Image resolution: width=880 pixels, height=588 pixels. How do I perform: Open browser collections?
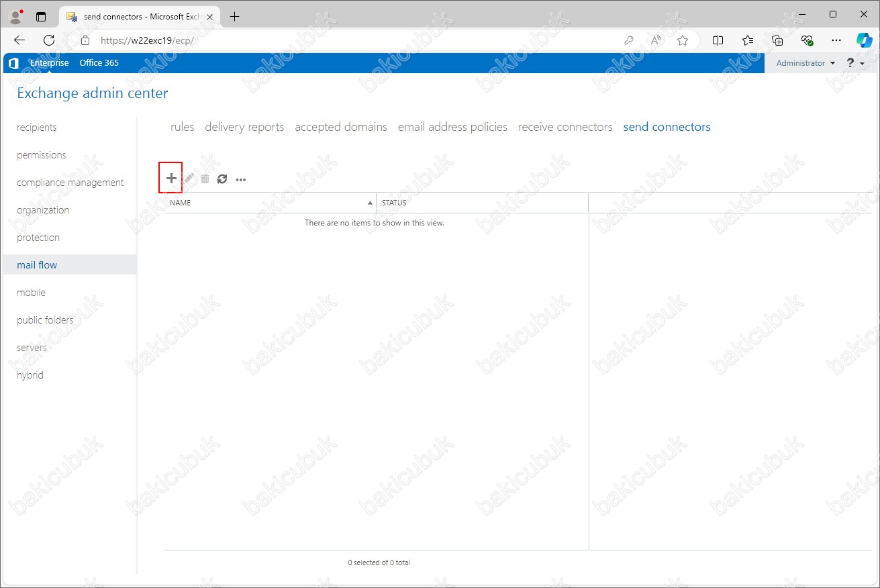(777, 40)
